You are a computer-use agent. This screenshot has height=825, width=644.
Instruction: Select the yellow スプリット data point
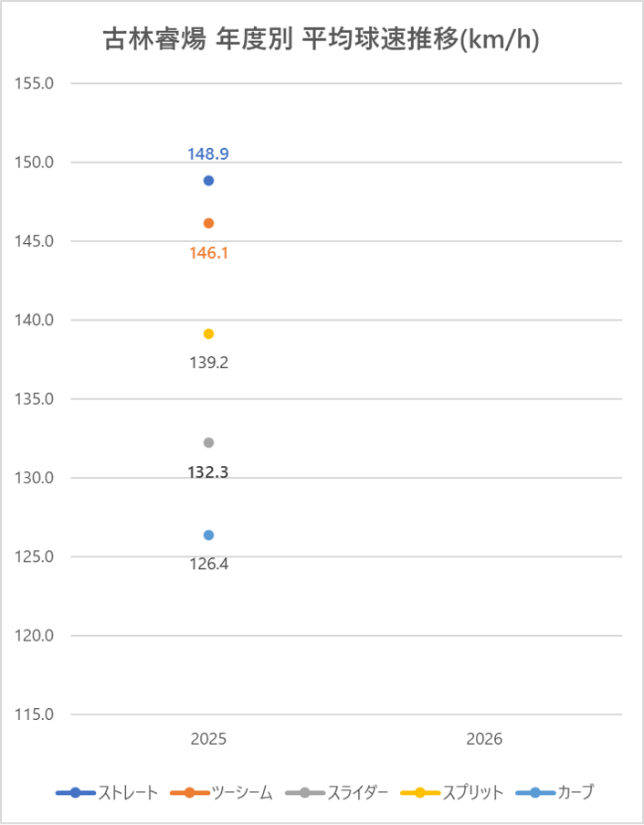208,333
